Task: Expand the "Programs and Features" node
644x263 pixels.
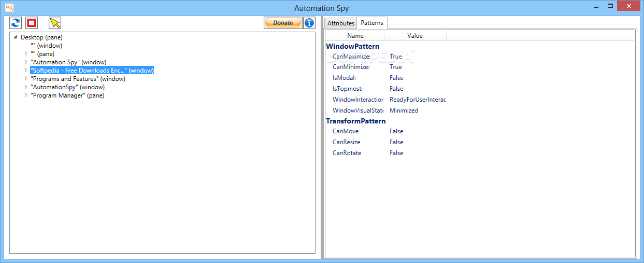Action: pos(26,79)
